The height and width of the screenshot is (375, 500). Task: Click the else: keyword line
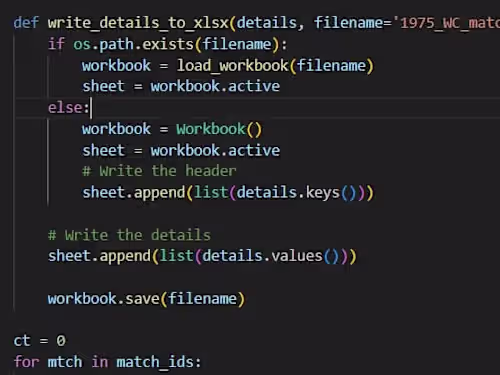click(x=69, y=108)
